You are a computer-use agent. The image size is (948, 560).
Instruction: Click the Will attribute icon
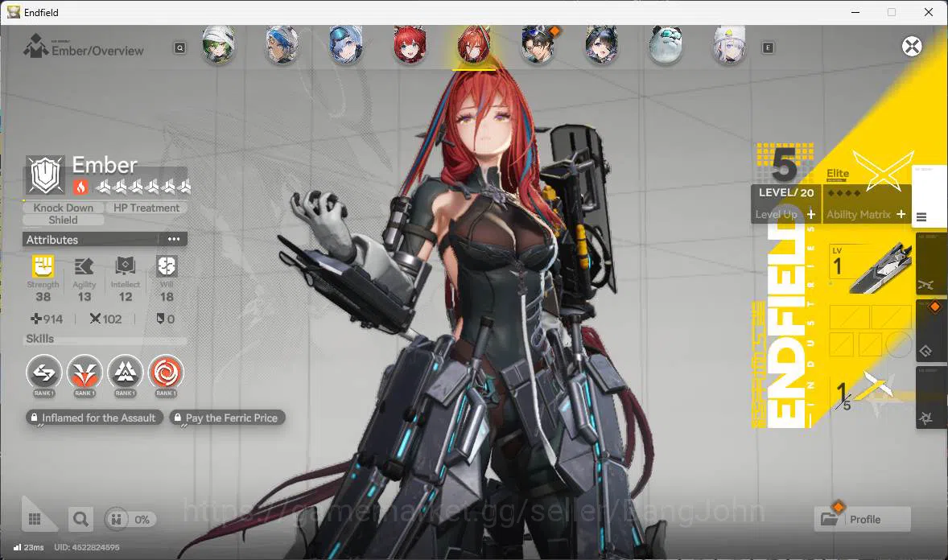click(167, 266)
